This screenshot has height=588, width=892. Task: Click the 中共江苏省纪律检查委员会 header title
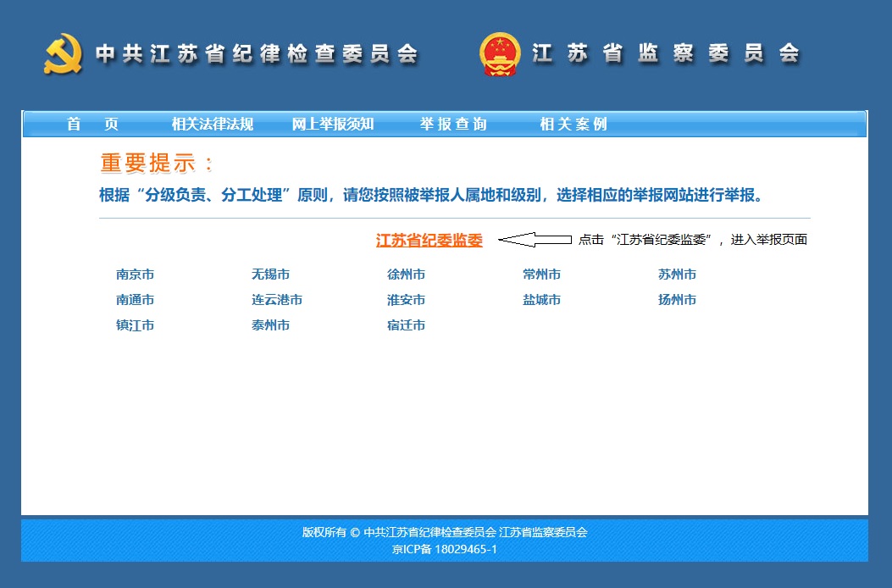258,54
